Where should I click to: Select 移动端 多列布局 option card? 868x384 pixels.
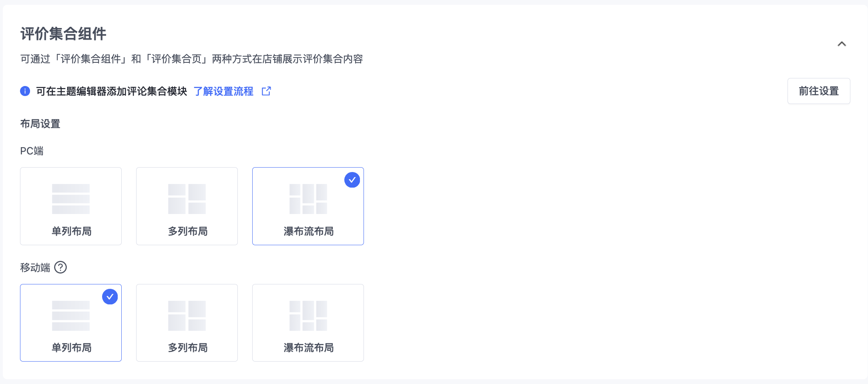pyautogui.click(x=187, y=323)
